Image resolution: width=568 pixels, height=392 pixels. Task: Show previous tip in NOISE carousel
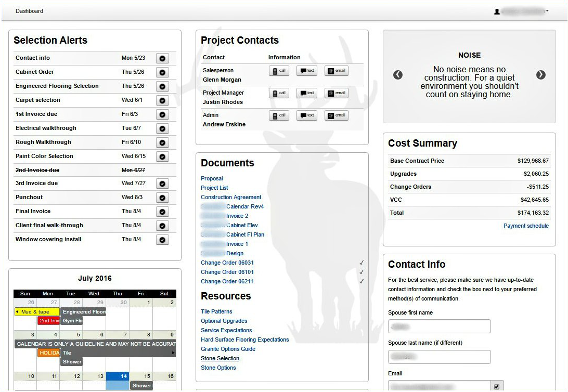click(398, 75)
